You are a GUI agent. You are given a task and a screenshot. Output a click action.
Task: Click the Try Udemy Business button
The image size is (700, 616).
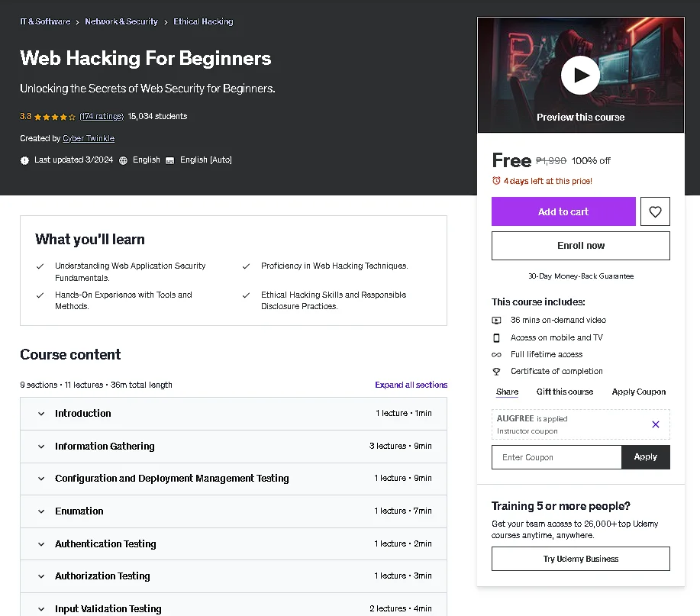(580, 559)
